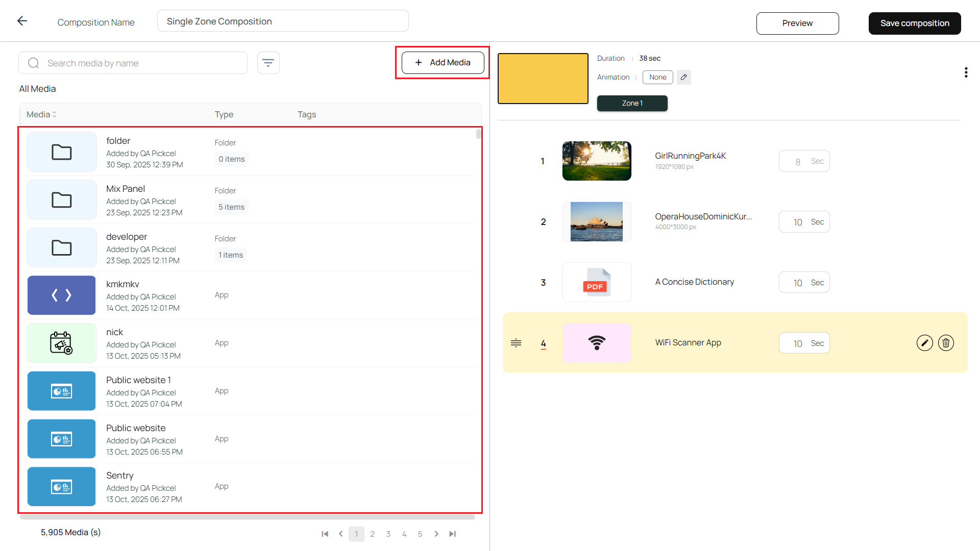Go to next media page arrow
980x551 pixels.
coord(436,534)
